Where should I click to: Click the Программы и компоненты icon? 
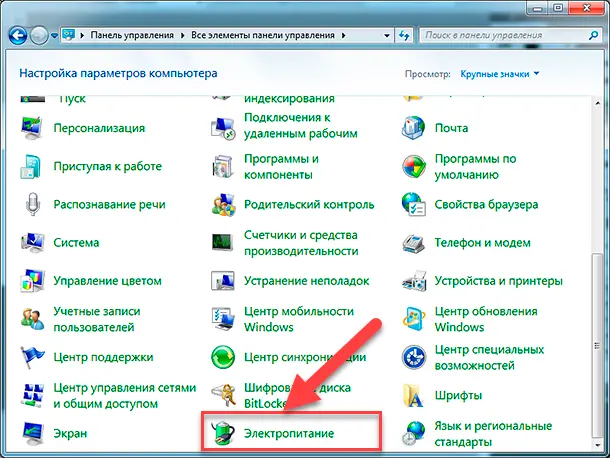coord(223,167)
